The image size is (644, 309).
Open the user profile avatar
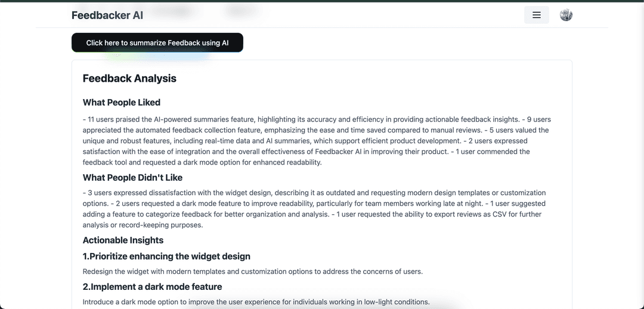(566, 15)
